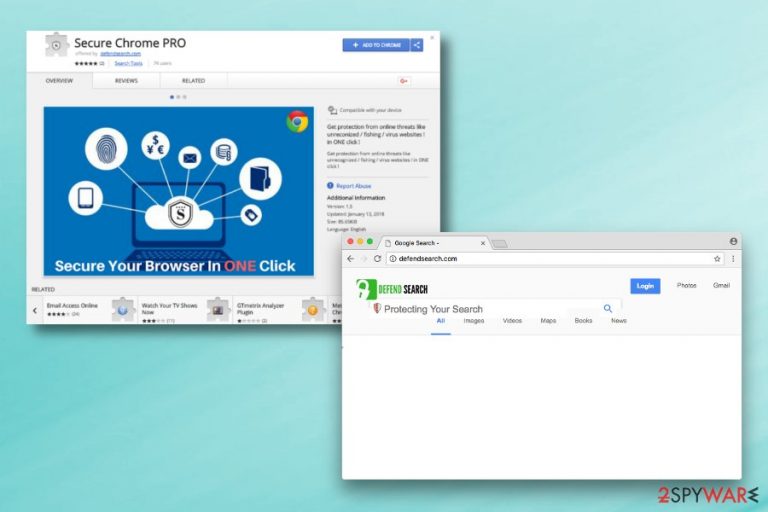Open the Chrome three-dot menu
The height and width of the screenshot is (512, 768).
tap(733, 259)
